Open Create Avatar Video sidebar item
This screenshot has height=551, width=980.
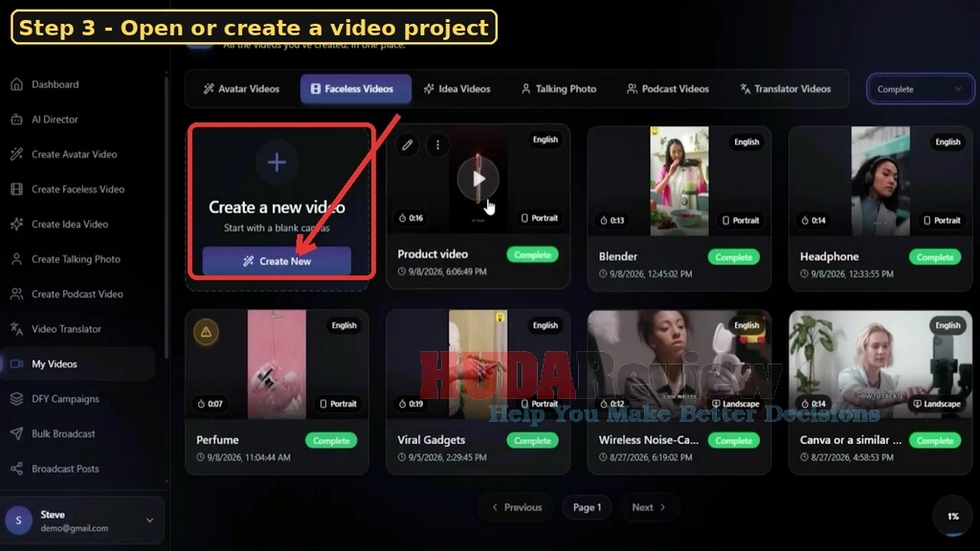(64, 154)
